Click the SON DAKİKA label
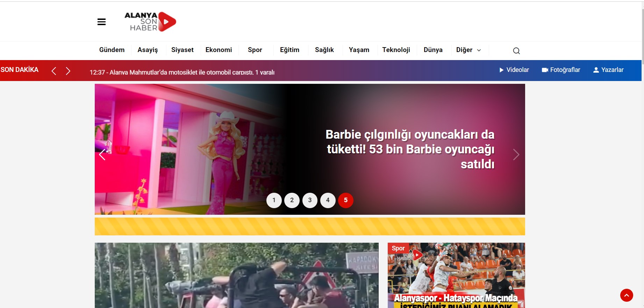This screenshot has width=644, height=308. pyautogui.click(x=20, y=70)
